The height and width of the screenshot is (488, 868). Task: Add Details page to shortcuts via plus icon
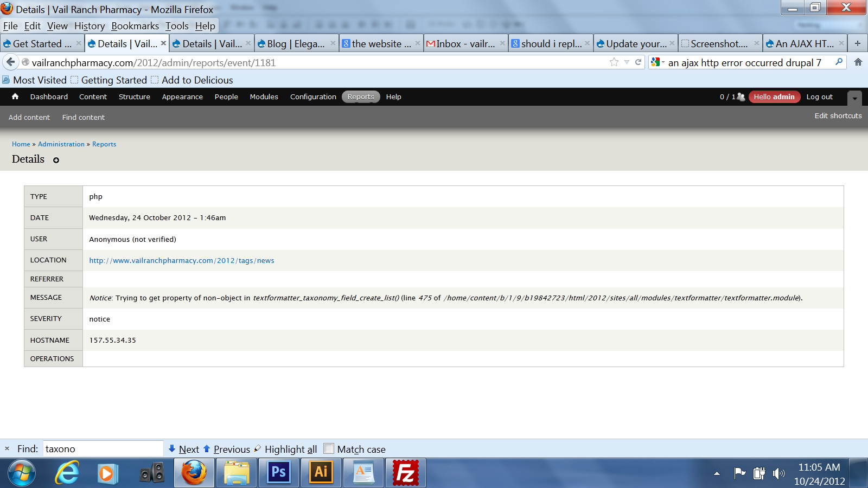(56, 160)
